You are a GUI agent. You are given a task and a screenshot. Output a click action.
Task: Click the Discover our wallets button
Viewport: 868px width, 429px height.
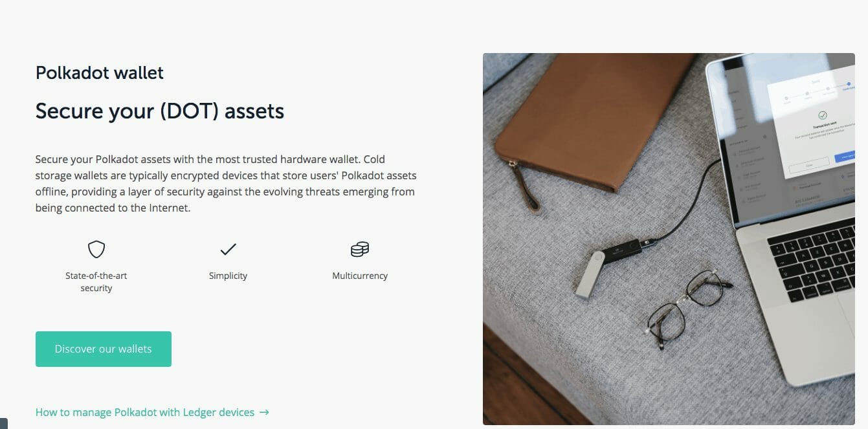point(104,349)
